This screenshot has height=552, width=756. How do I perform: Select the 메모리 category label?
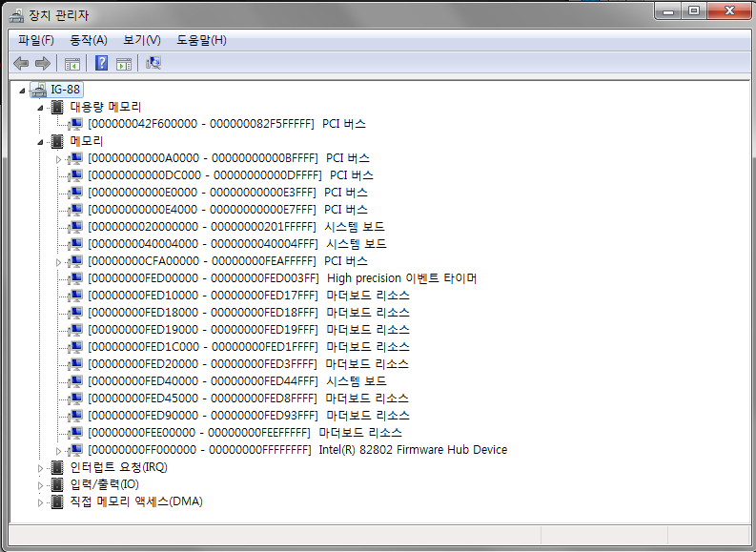[x=87, y=141]
